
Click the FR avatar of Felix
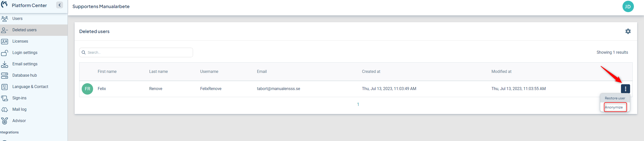click(x=88, y=89)
